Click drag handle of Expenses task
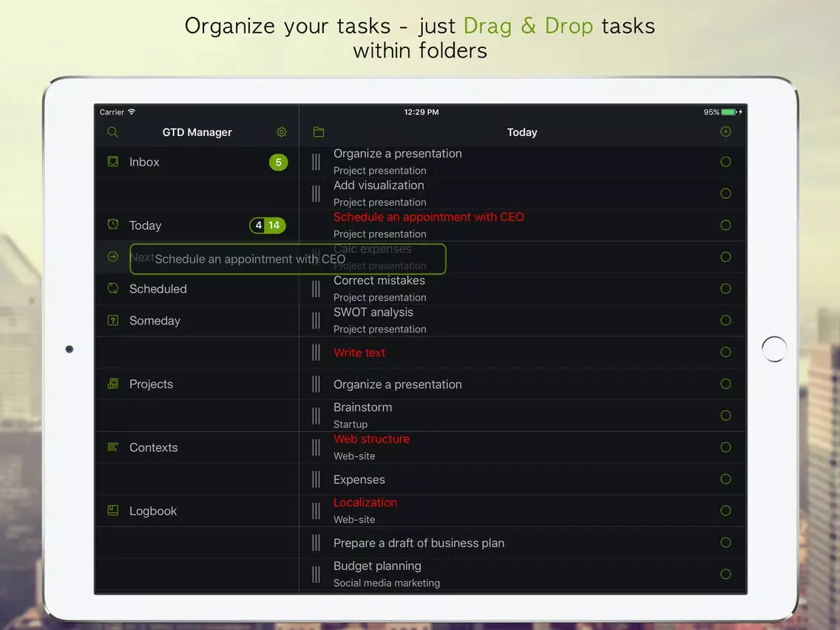Image resolution: width=840 pixels, height=630 pixels. pos(316,479)
